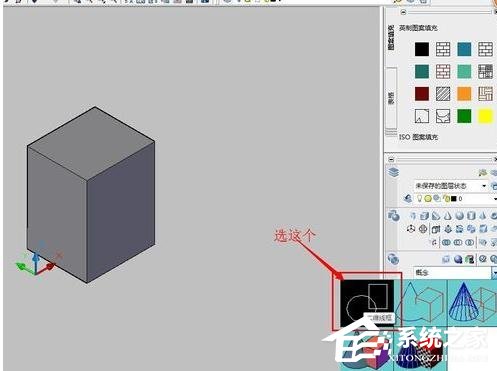
Task: Open the Layer Properties stack icon
Action: pyautogui.click(x=394, y=172)
